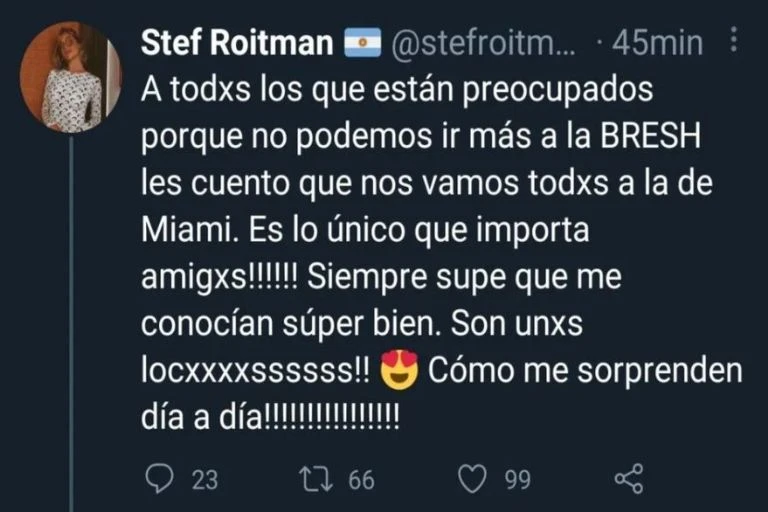
Task: Open Stef Roitman's profile picture
Action: pyautogui.click(x=70, y=78)
